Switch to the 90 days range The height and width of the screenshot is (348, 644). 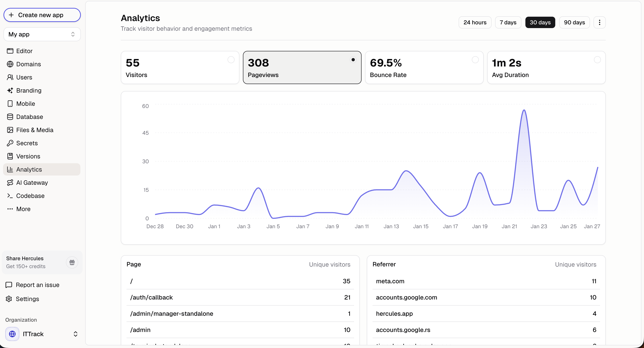pyautogui.click(x=574, y=22)
